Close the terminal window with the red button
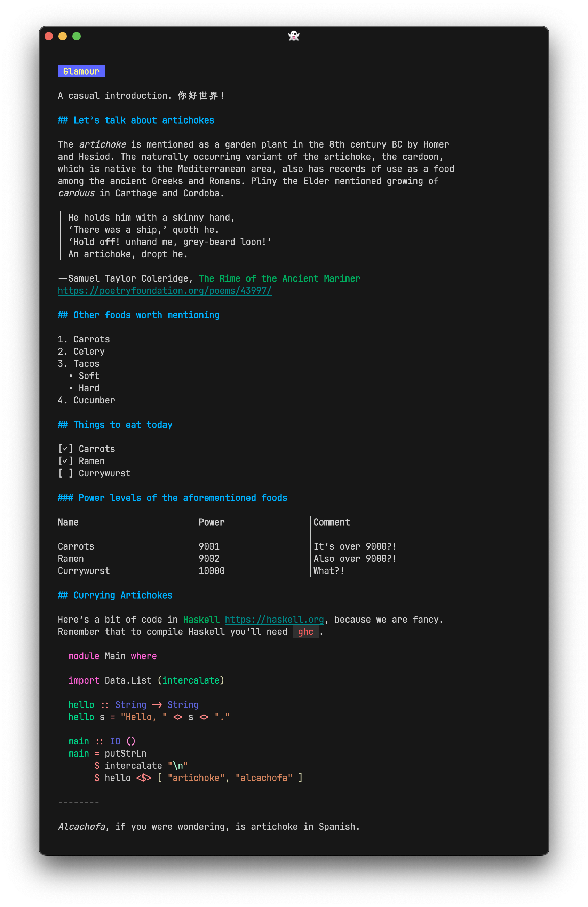 49,36
